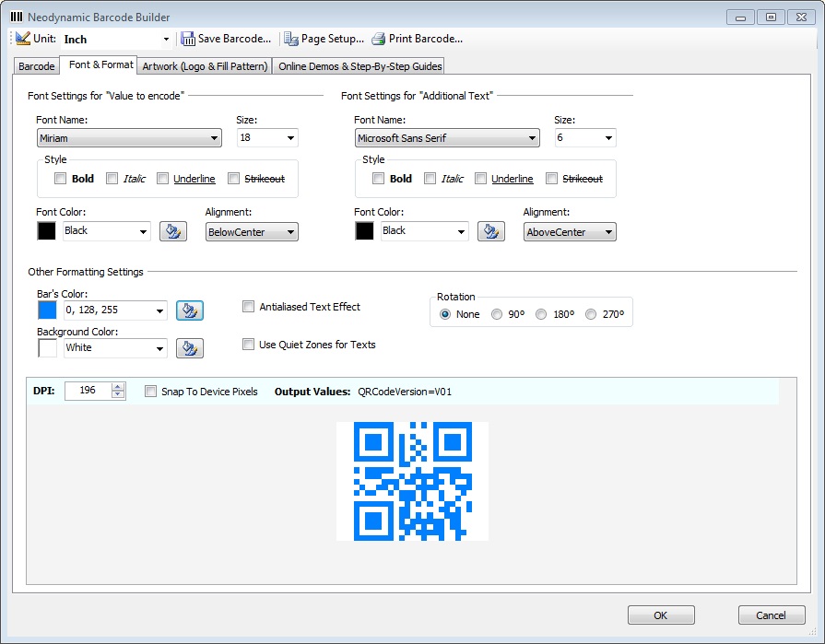Click the OK button

click(x=661, y=615)
